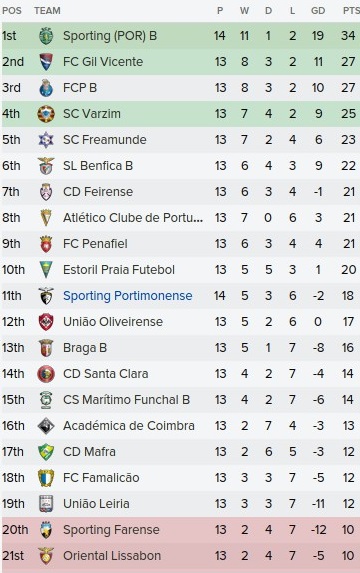
Task: Select the Académica de Coimbra team name
Action: [129, 426]
